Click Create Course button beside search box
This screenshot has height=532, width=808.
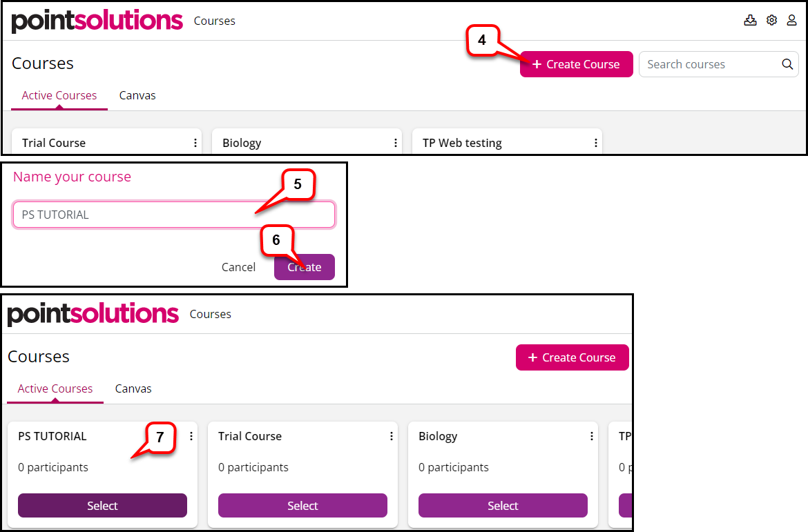[576, 64]
